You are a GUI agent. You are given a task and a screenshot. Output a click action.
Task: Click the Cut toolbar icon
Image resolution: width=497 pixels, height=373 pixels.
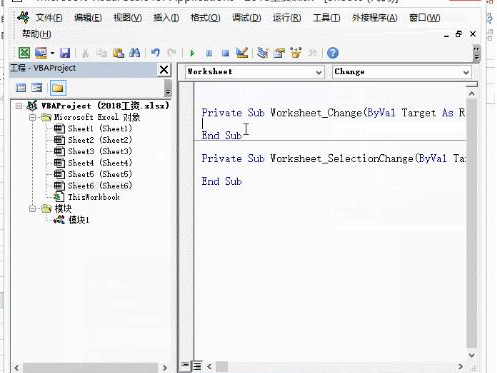point(85,53)
